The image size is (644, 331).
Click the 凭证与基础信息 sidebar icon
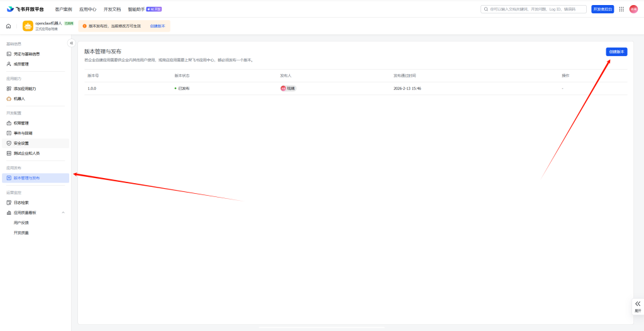pos(9,54)
